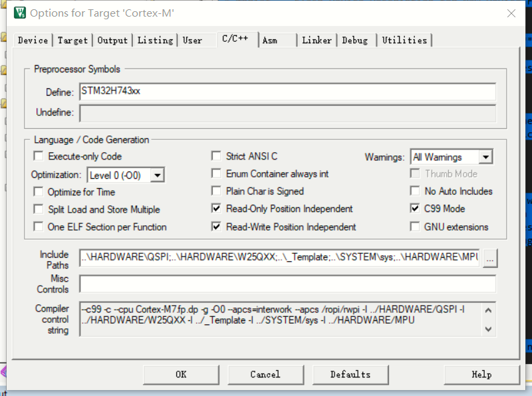Switch to the Target tab
Image resolution: width=532 pixels, height=396 pixels.
(x=72, y=41)
